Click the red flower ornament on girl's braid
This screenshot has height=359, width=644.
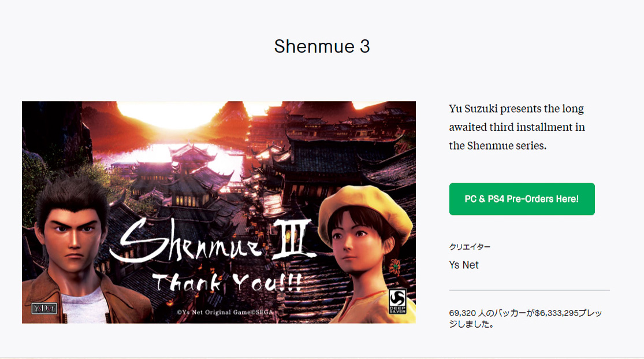click(x=394, y=267)
